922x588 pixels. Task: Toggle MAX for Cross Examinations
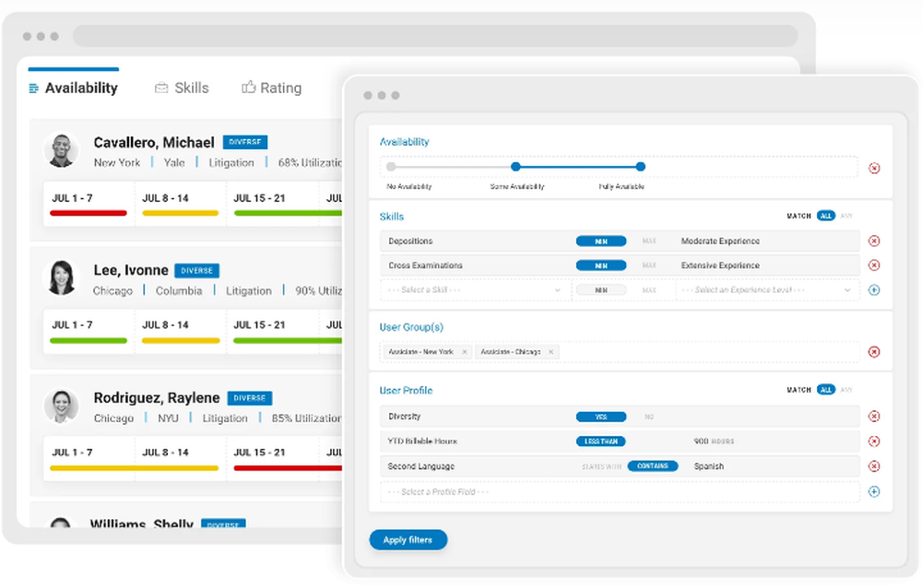coord(649,265)
